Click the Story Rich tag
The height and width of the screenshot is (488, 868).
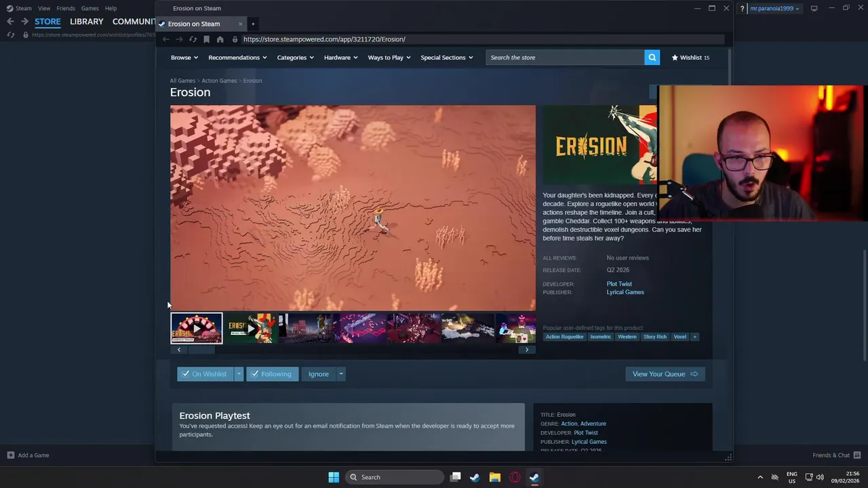tap(655, 337)
